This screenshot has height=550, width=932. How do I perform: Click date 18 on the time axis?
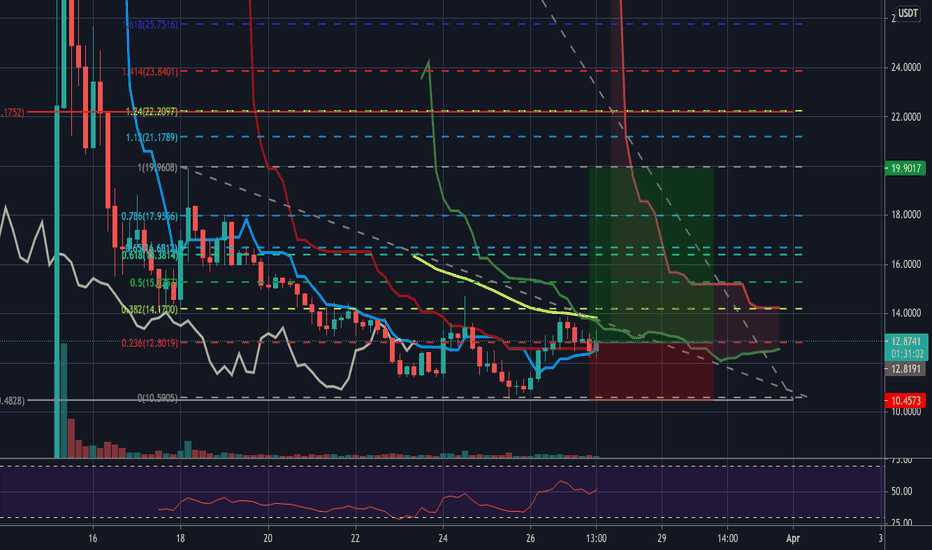pos(180,538)
